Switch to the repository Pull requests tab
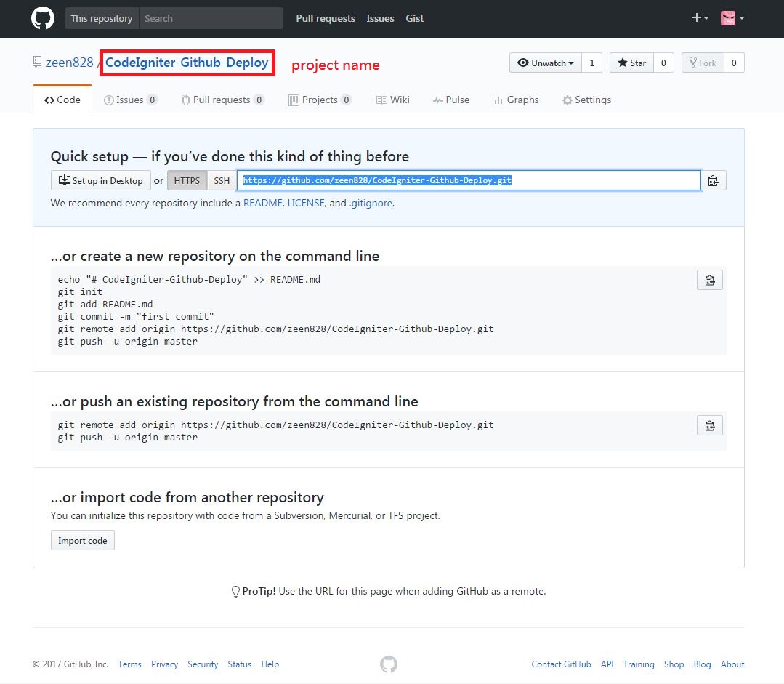 point(222,100)
